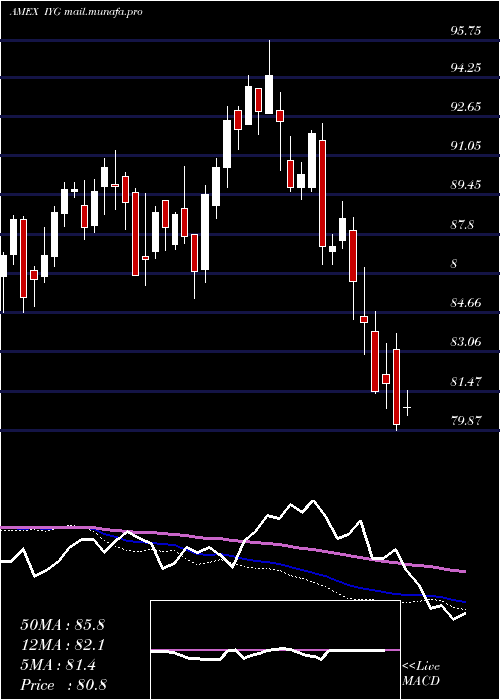Click the 89.45 price axis label
Screen dimensions: 500x700
tap(466, 184)
